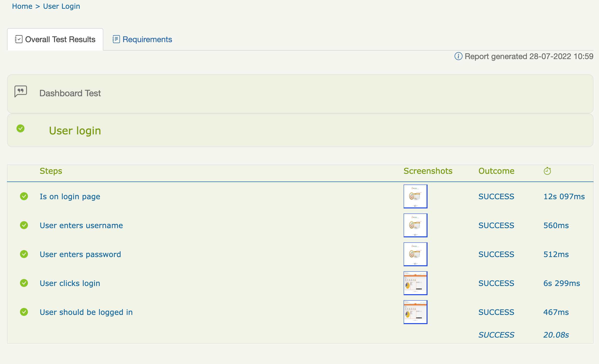Click the User login scenario title

pos(75,131)
